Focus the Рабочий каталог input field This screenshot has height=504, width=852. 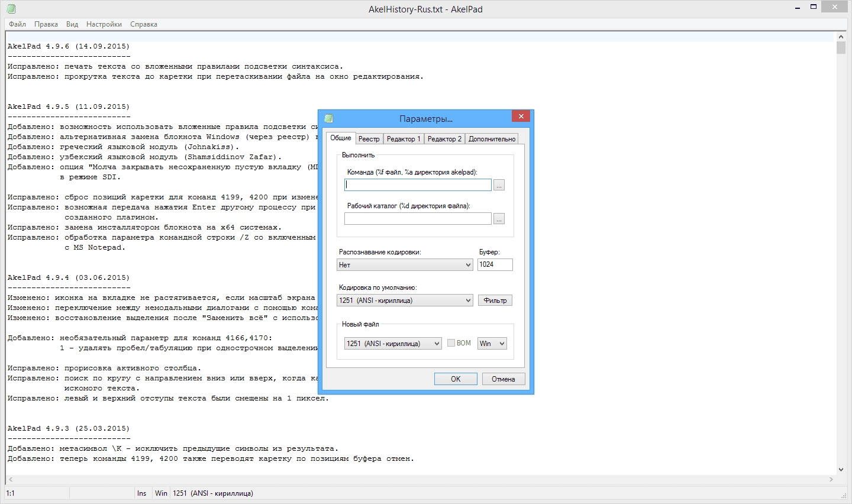pyautogui.click(x=418, y=219)
